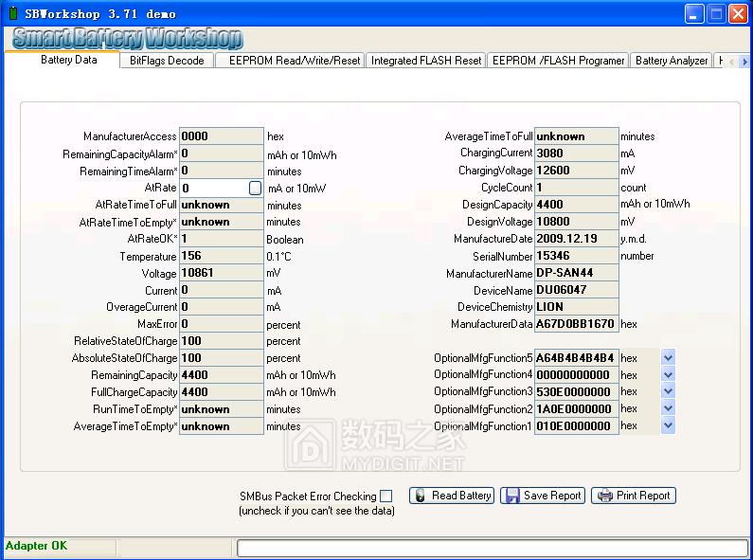The width and height of the screenshot is (753, 560).
Task: Go to the Battery Analyzer tab
Action: coord(672,61)
